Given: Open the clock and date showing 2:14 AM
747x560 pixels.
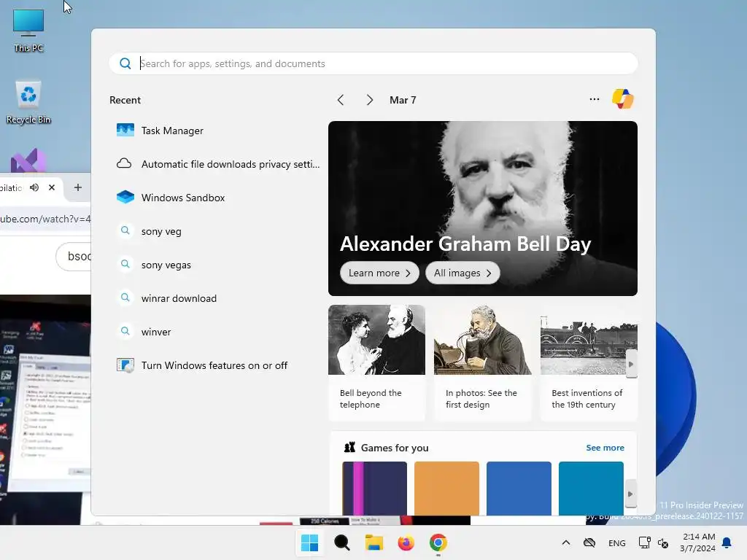Looking at the screenshot, I should (698, 542).
